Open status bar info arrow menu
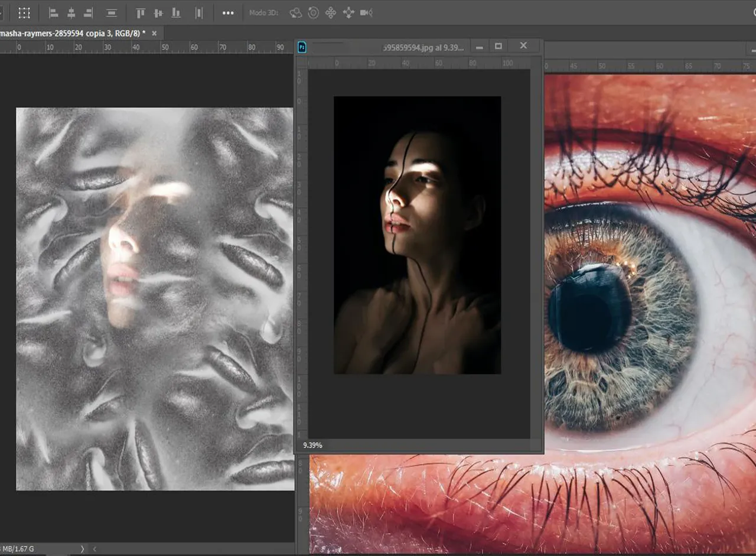Viewport: 756px width, 556px height. tap(82, 550)
